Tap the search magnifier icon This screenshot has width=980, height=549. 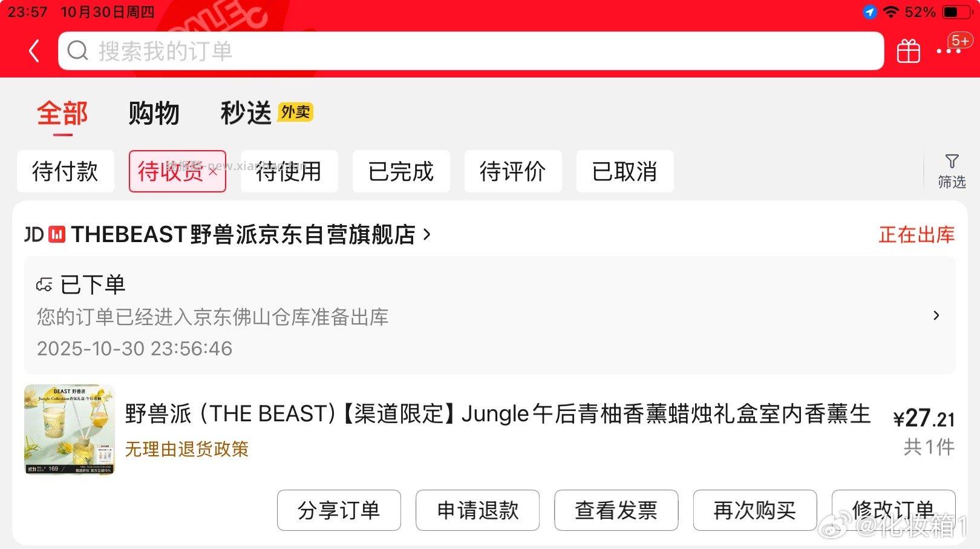(77, 51)
